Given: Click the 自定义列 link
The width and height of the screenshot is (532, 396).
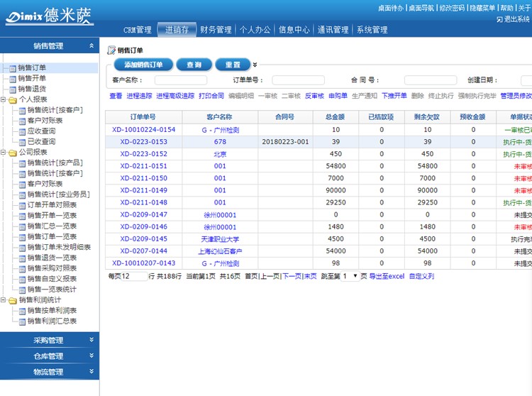Looking at the screenshot, I should click(422, 276).
